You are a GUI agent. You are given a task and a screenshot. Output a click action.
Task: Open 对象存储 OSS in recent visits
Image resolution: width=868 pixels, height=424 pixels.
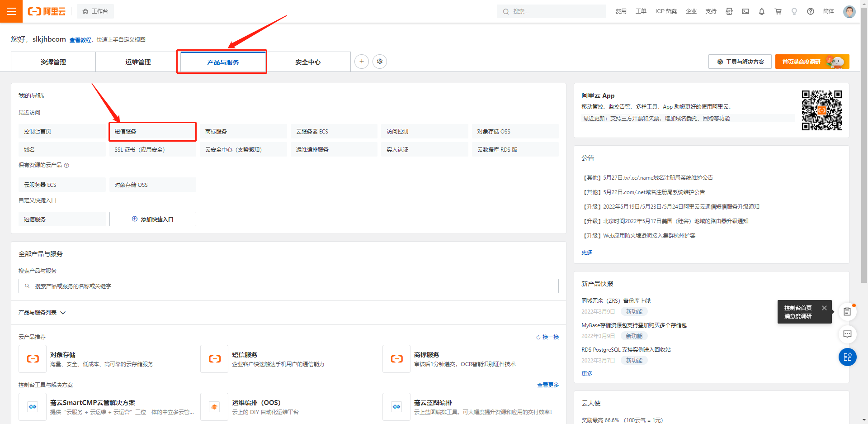(x=515, y=131)
